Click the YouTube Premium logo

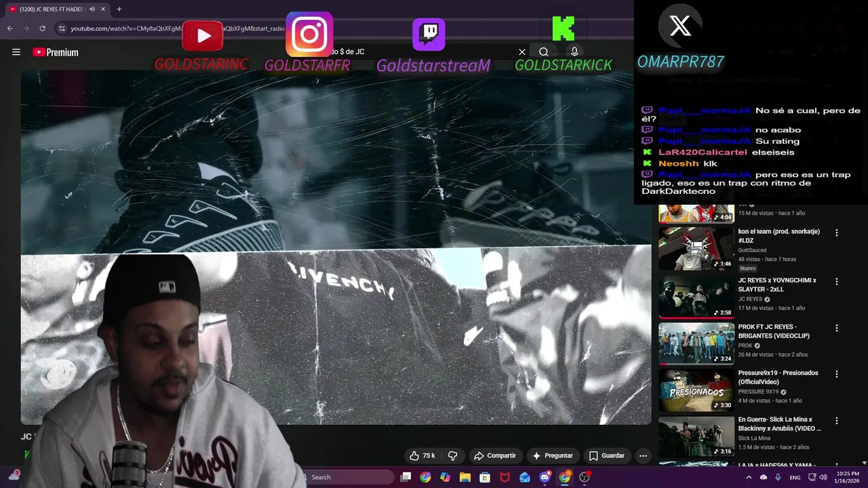[x=56, y=52]
